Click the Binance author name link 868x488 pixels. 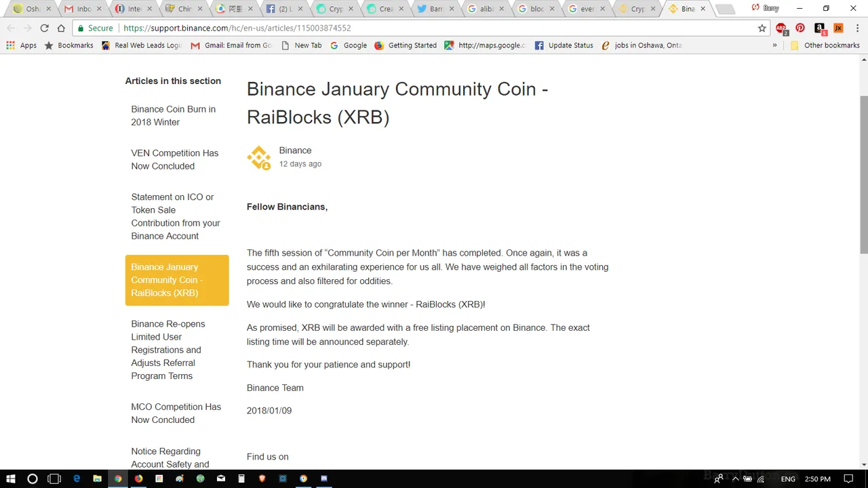pos(295,150)
